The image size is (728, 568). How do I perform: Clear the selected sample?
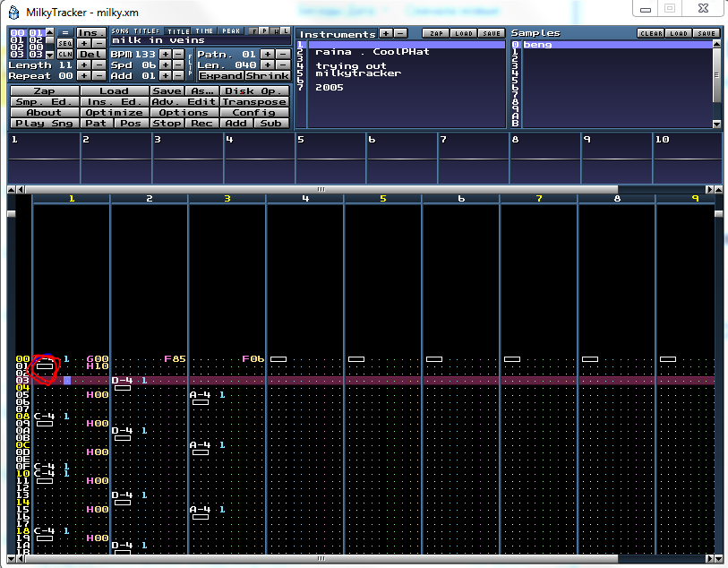tap(651, 33)
